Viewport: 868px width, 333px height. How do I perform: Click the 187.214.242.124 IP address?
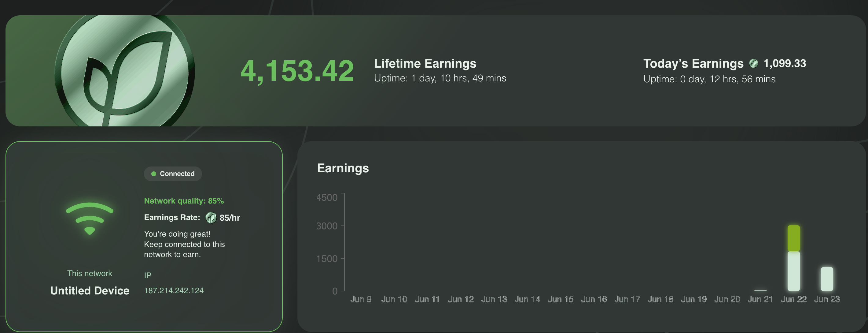[x=174, y=290]
